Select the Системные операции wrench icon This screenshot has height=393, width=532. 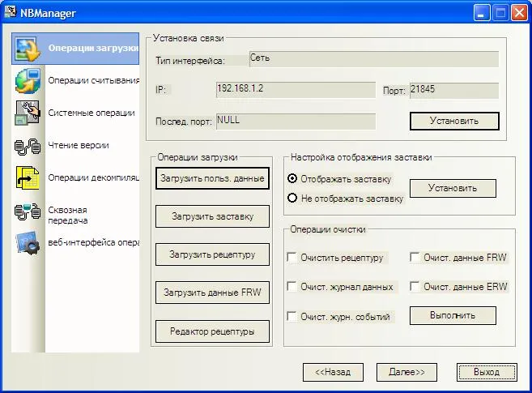coord(28,113)
